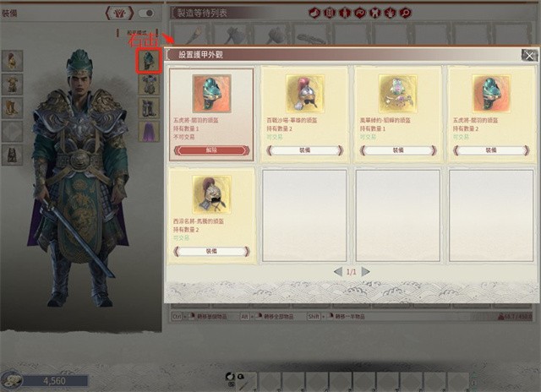Viewport: 541px width, 392px height.
Task: Click the red 解除 remove button
Action: click(211, 150)
